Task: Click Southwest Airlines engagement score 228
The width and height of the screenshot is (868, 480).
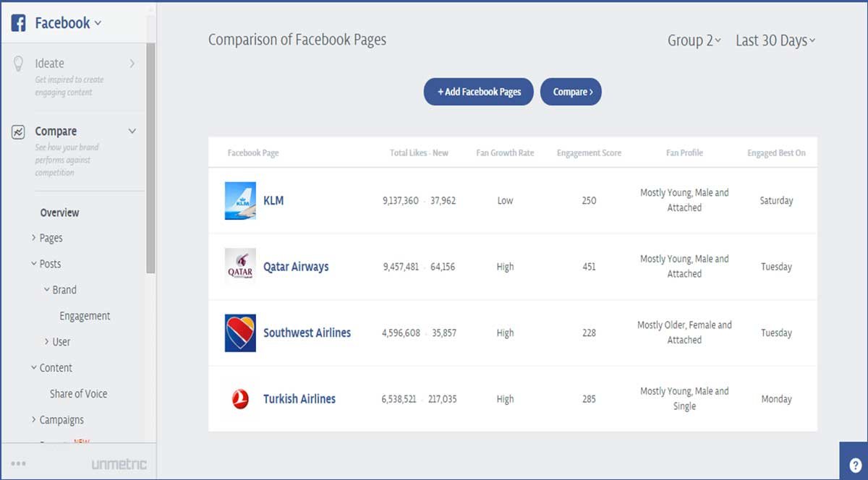Action: point(589,333)
